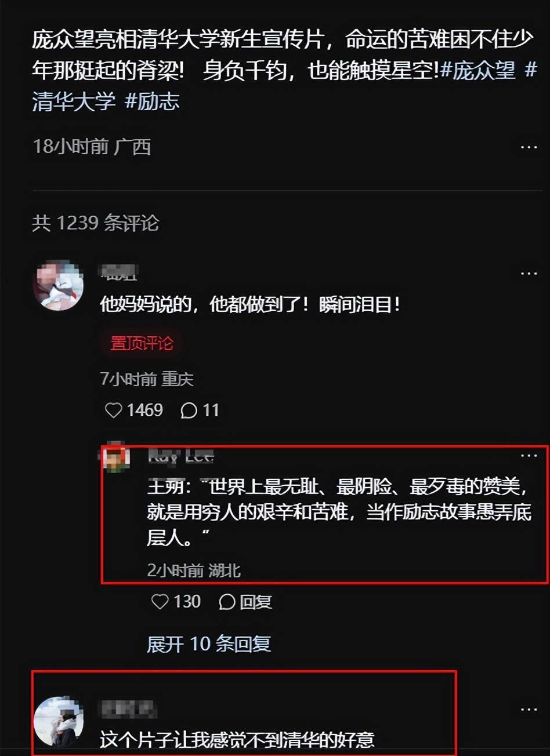Open three-dot menu on 王朔 quote reply
The width and height of the screenshot is (550, 756).
(529, 456)
